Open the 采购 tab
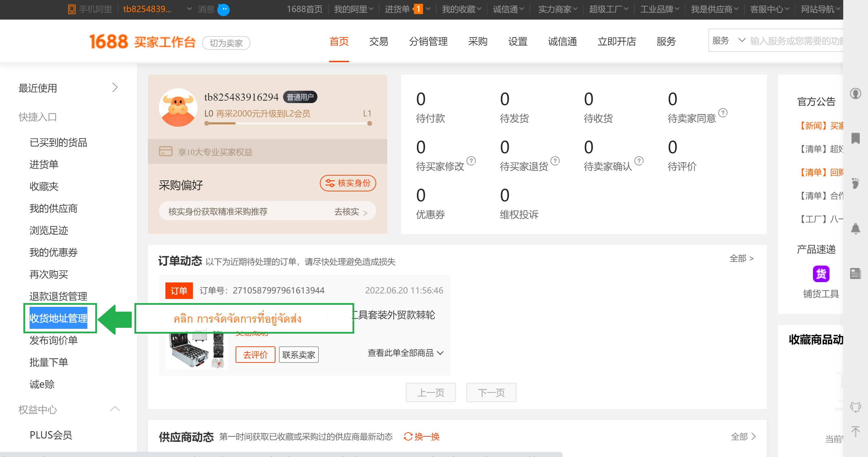Viewport: 868px width, 457px height. [478, 41]
